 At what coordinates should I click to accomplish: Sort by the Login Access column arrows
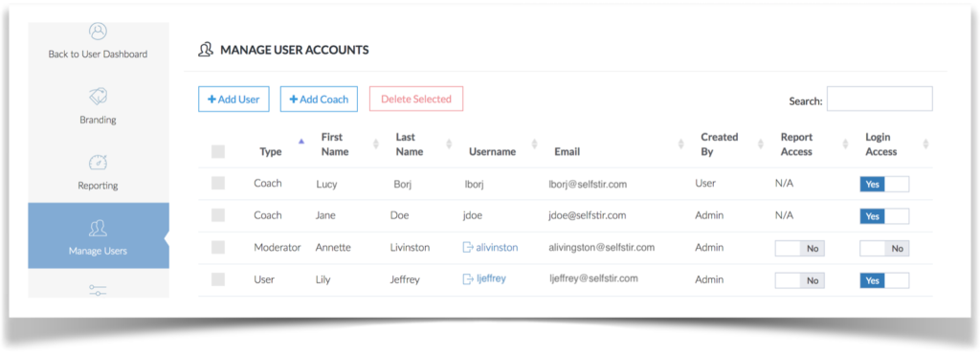click(925, 144)
